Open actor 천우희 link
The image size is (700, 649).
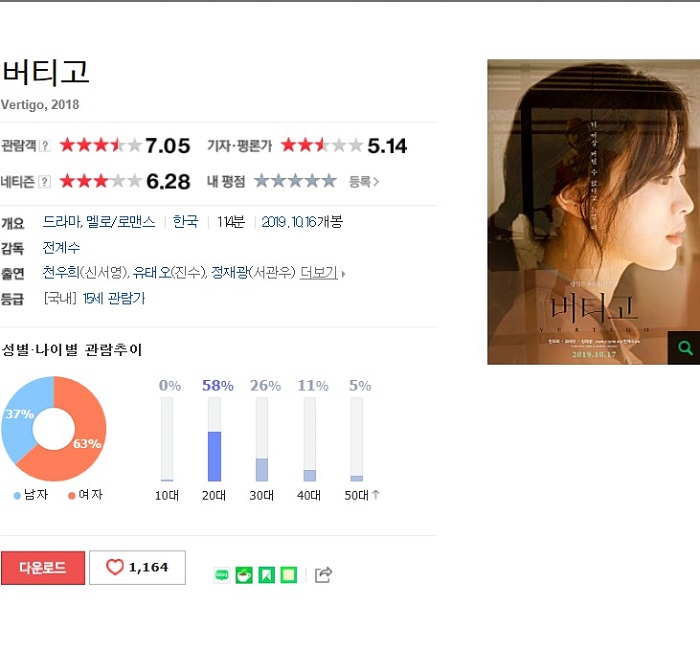(x=61, y=272)
